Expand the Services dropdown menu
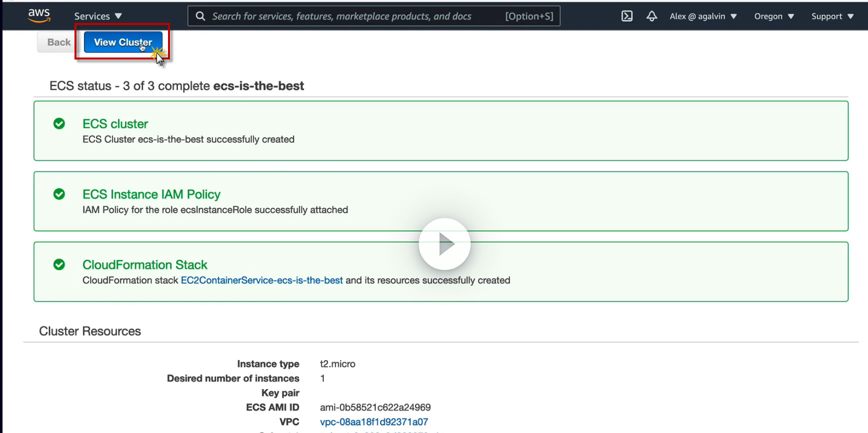868x433 pixels. 98,16
